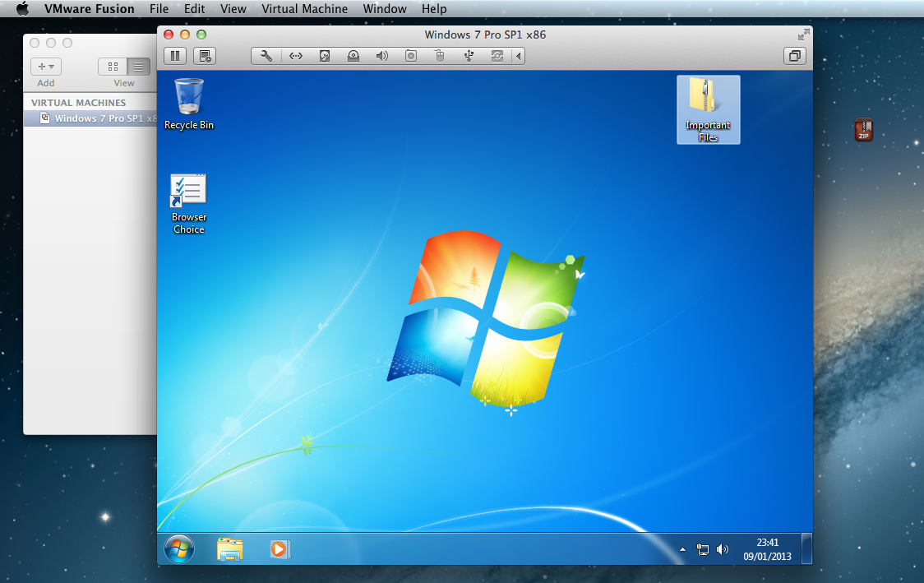Viewport: 924px width, 583px height.
Task: Show hidden tray icons in Windows taskbar
Action: pos(682,549)
